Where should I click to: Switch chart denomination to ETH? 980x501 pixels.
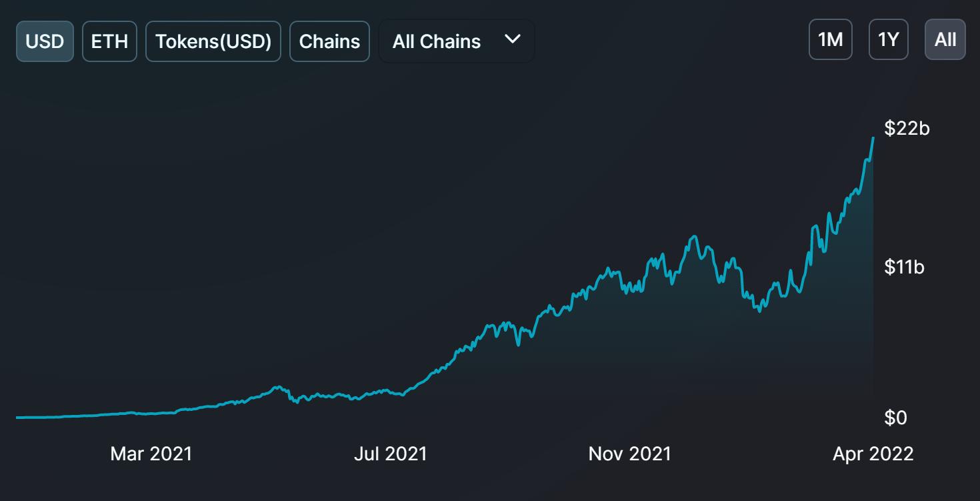tap(109, 41)
